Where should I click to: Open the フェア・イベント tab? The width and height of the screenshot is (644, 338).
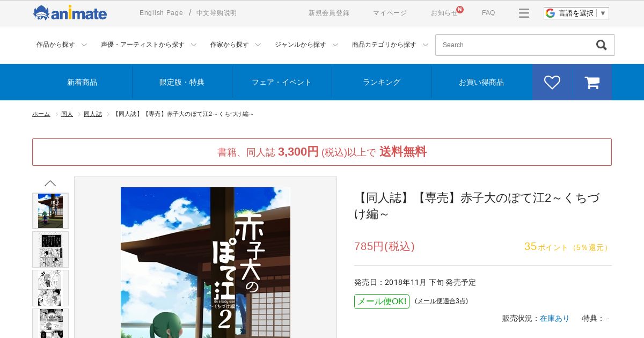click(282, 82)
